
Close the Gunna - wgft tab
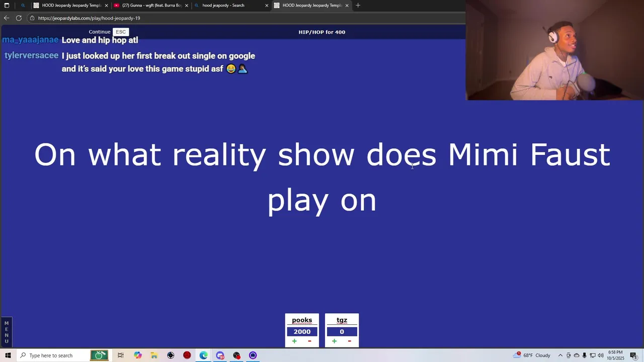[x=187, y=6]
